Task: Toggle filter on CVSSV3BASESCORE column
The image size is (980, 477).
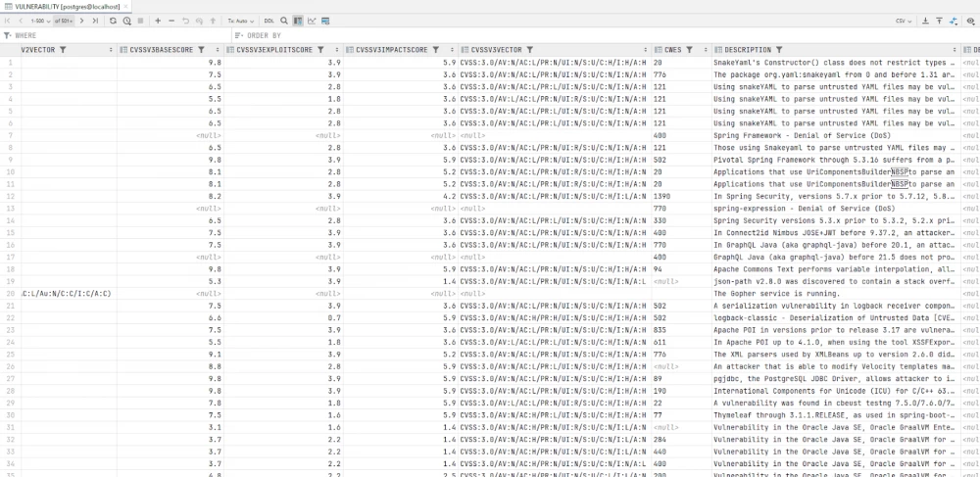Action: (x=201, y=50)
